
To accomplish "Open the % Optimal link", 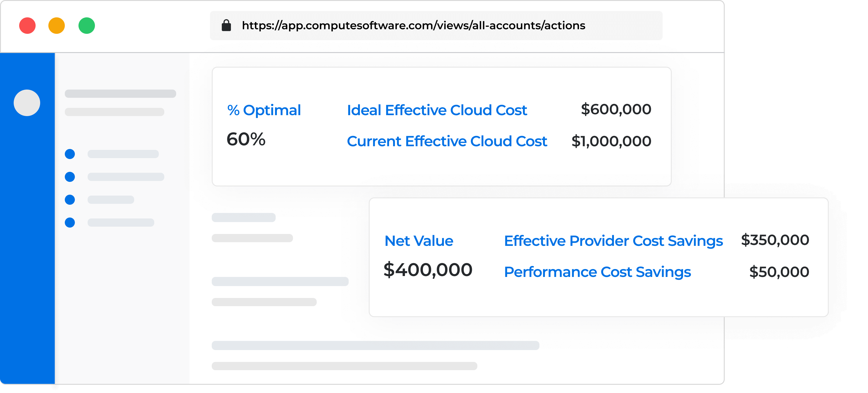I will 264,110.
